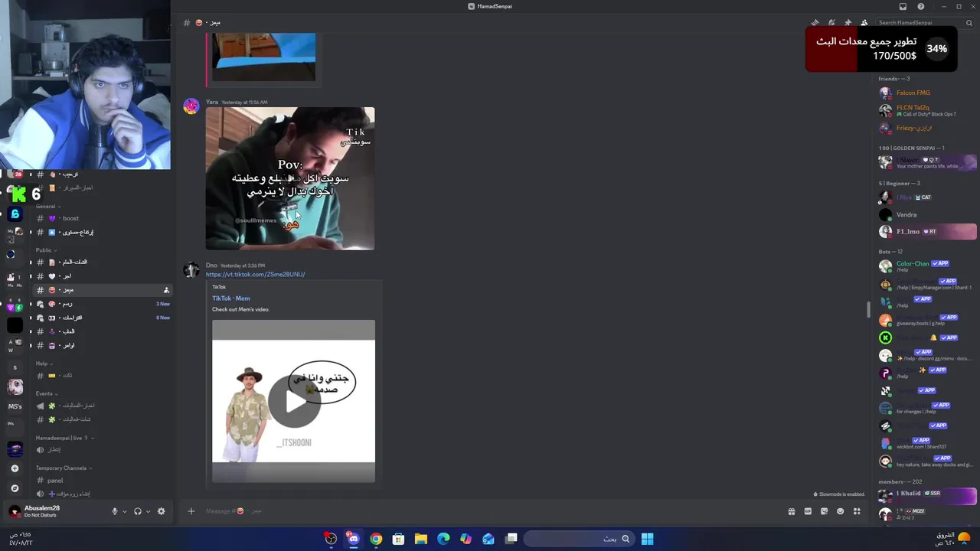
Task: Open the GIF picker icon
Action: pos(808,511)
